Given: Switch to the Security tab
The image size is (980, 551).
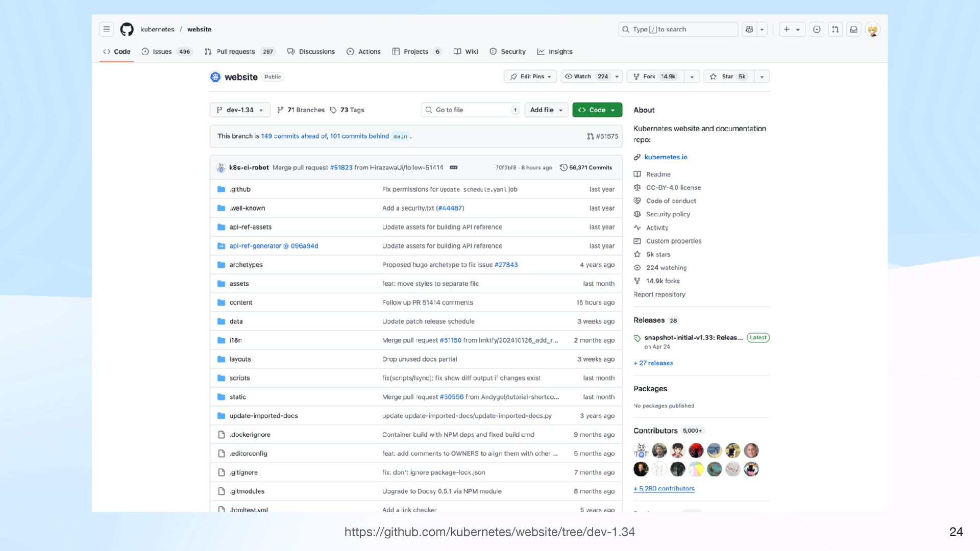Looking at the screenshot, I should pyautogui.click(x=508, y=52).
